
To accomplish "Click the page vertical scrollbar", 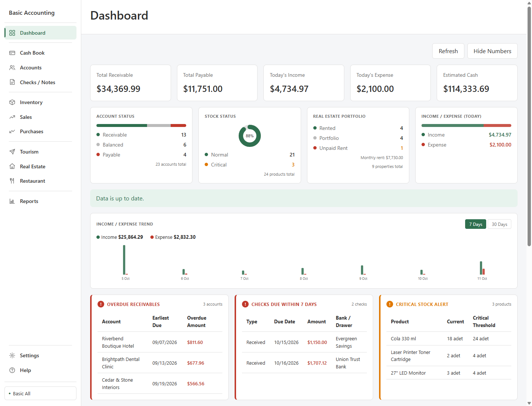I will [x=529, y=125].
